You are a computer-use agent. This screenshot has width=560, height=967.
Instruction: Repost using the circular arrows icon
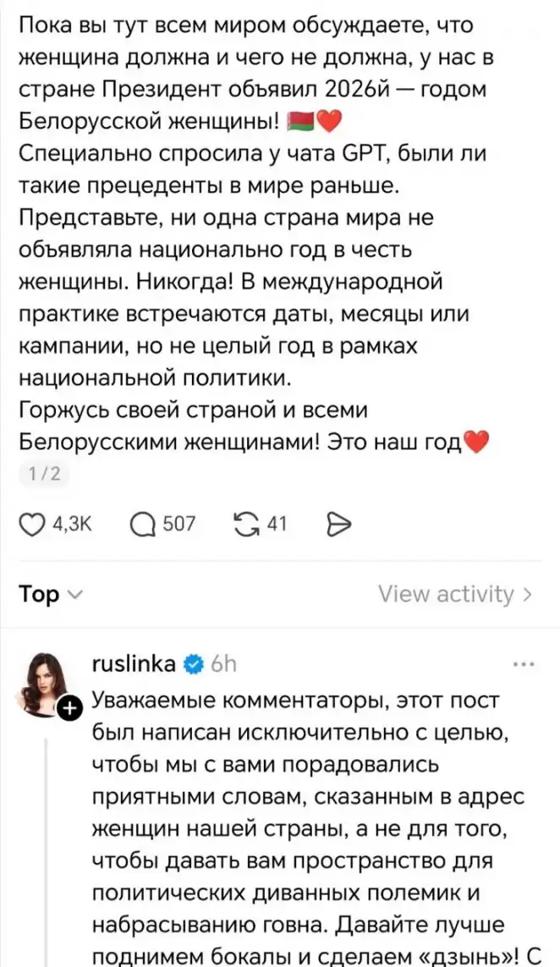(249, 525)
